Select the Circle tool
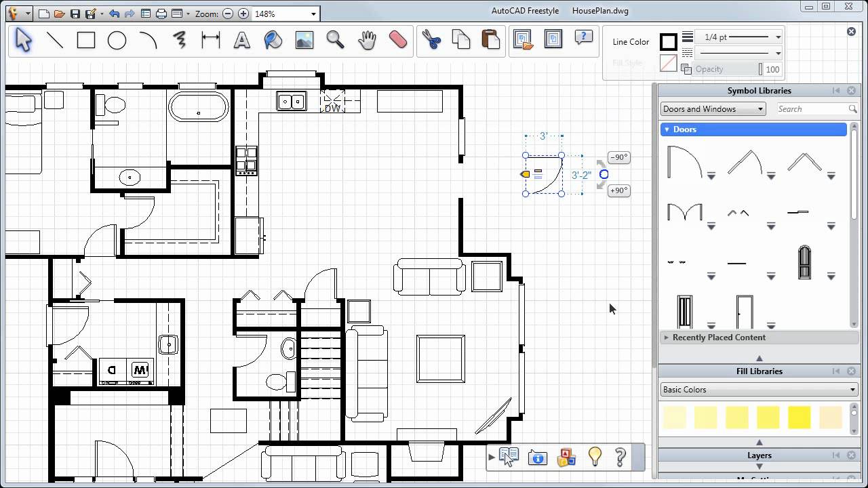The width and height of the screenshot is (868, 488). point(116,40)
